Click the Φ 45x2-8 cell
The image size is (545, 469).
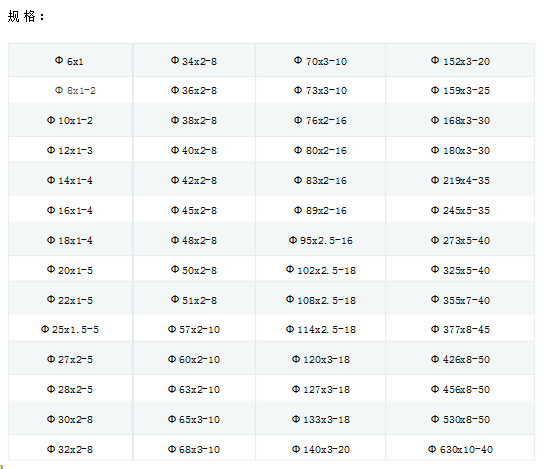click(194, 210)
